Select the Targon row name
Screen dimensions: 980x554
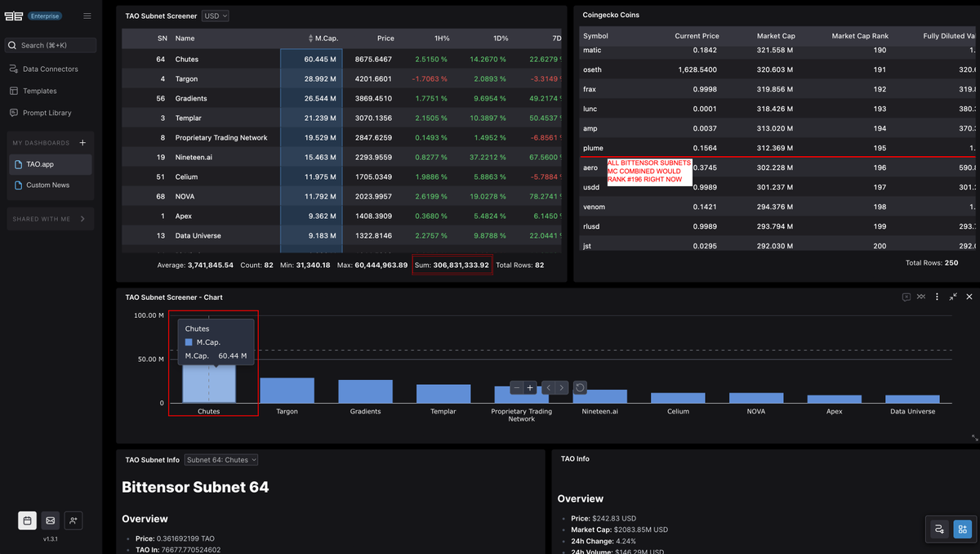pos(186,79)
